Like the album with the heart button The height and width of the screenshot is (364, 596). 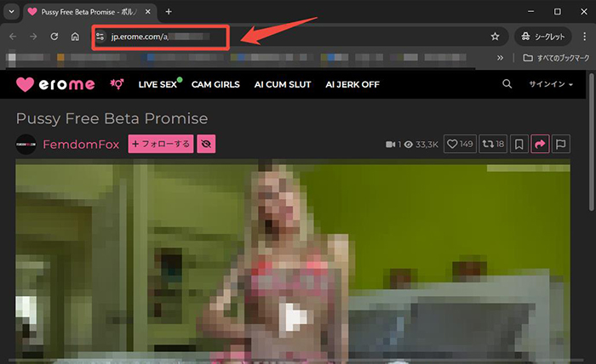pos(461,145)
